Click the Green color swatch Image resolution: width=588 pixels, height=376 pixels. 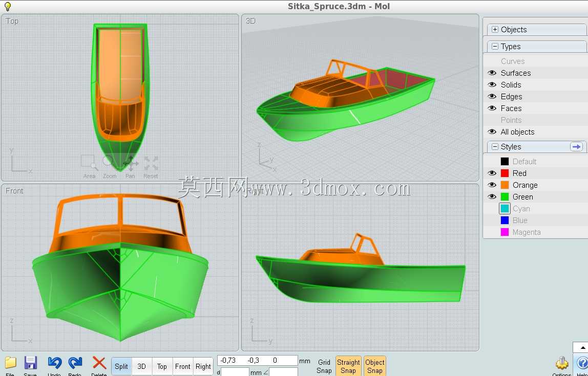(505, 196)
